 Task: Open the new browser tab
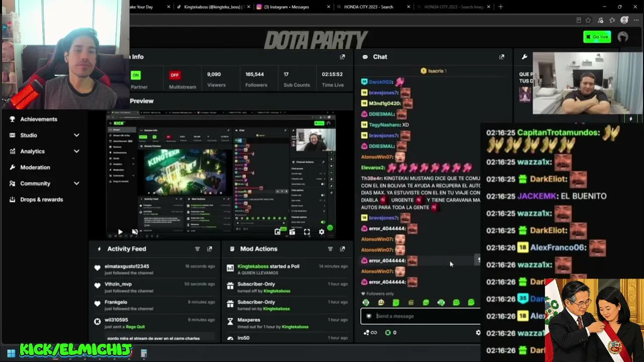click(x=500, y=7)
